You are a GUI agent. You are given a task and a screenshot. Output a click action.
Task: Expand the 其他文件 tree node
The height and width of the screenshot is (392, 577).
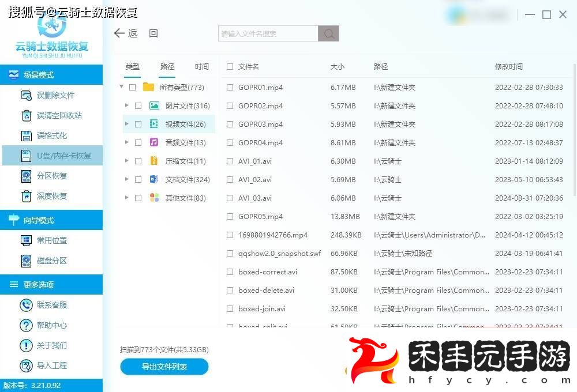coord(126,198)
